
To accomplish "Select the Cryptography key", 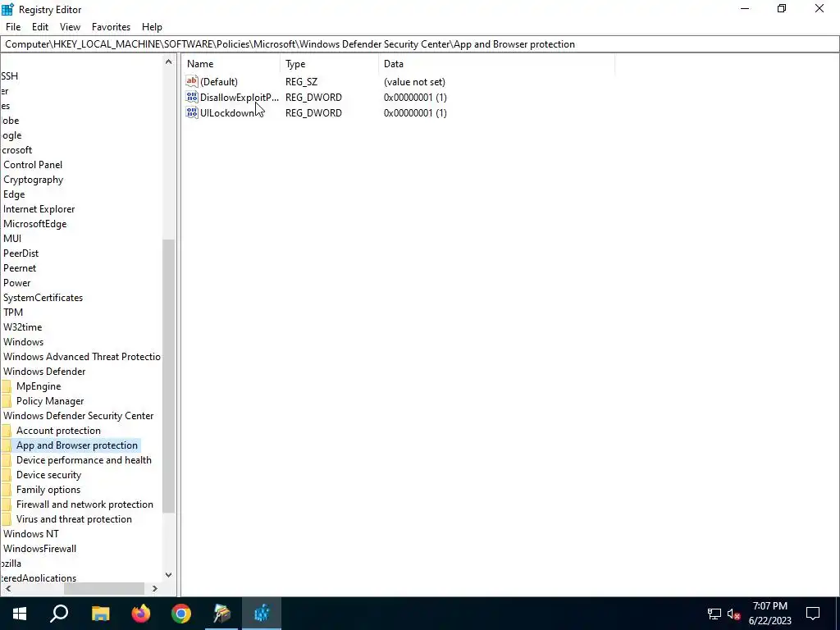I will (33, 180).
